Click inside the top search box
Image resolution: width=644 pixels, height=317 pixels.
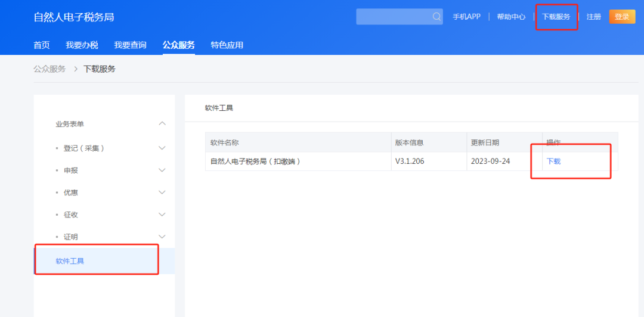399,17
